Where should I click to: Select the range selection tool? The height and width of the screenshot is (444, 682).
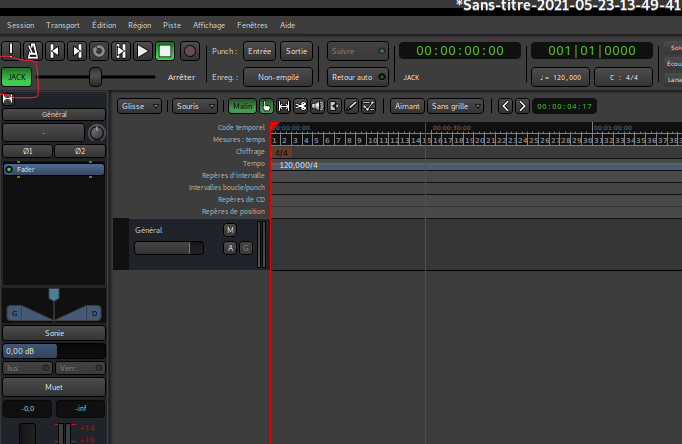coord(283,105)
